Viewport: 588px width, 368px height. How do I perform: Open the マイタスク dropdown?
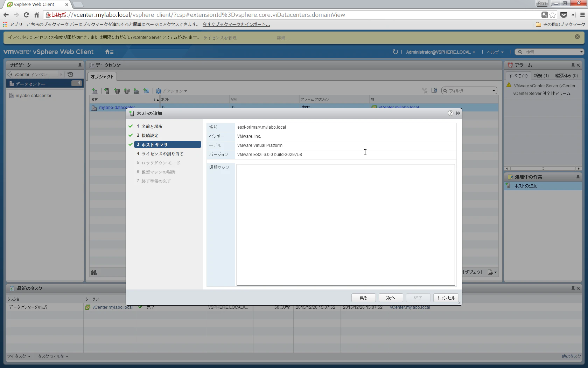(x=19, y=356)
